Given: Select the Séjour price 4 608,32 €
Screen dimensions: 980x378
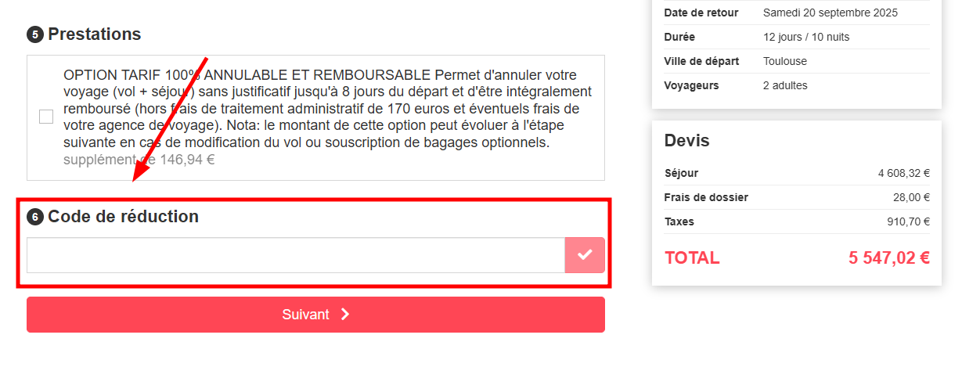Looking at the screenshot, I should 903,174.
